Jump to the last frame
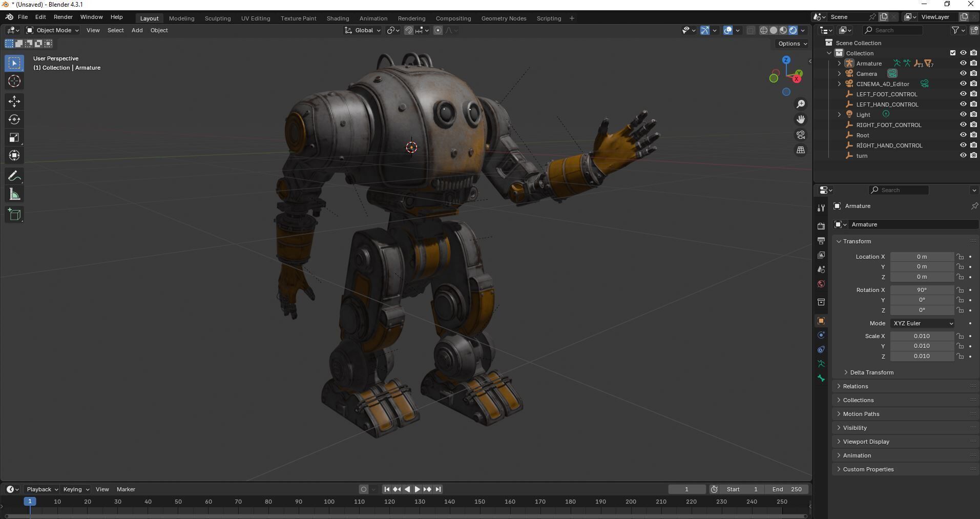The height and width of the screenshot is (519, 980). [x=438, y=489]
